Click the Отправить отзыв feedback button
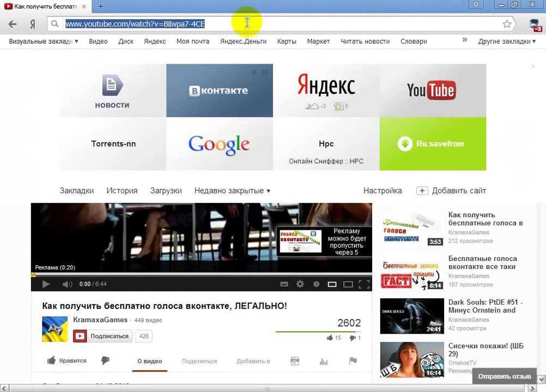The image size is (546, 392). pyautogui.click(x=504, y=376)
